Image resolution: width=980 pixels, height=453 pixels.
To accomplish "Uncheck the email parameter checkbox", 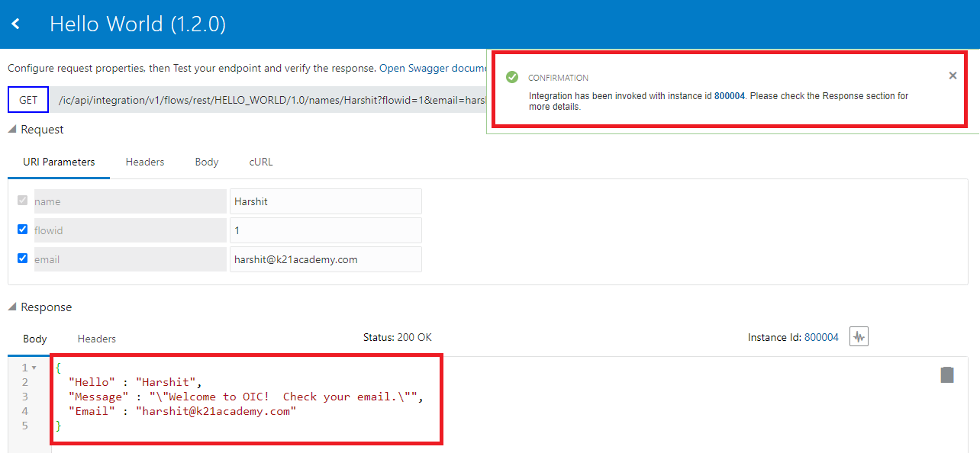I will (22, 258).
